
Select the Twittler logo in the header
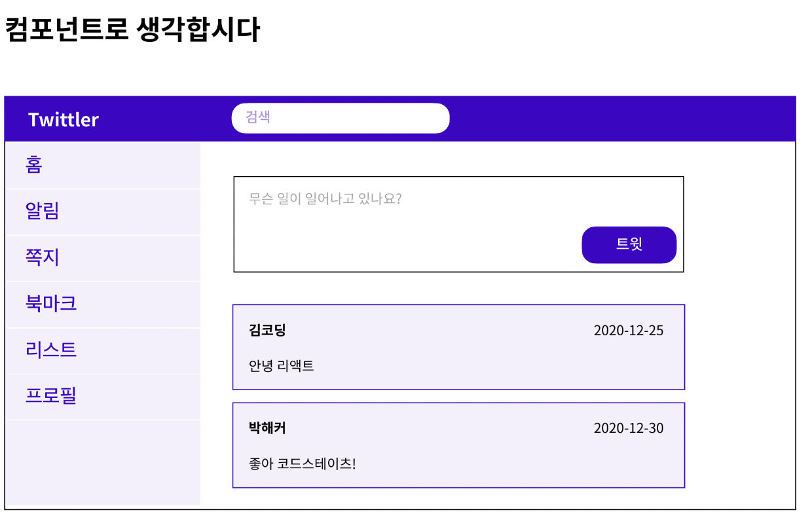62,119
